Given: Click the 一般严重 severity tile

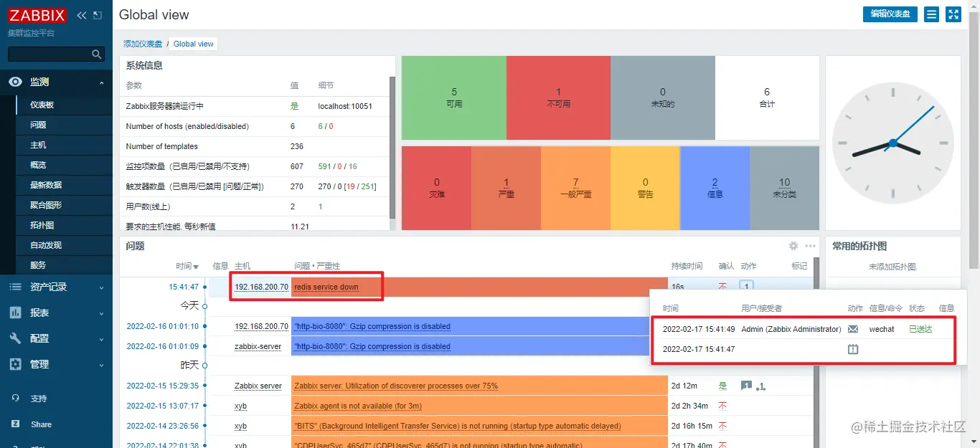Looking at the screenshot, I should [575, 188].
